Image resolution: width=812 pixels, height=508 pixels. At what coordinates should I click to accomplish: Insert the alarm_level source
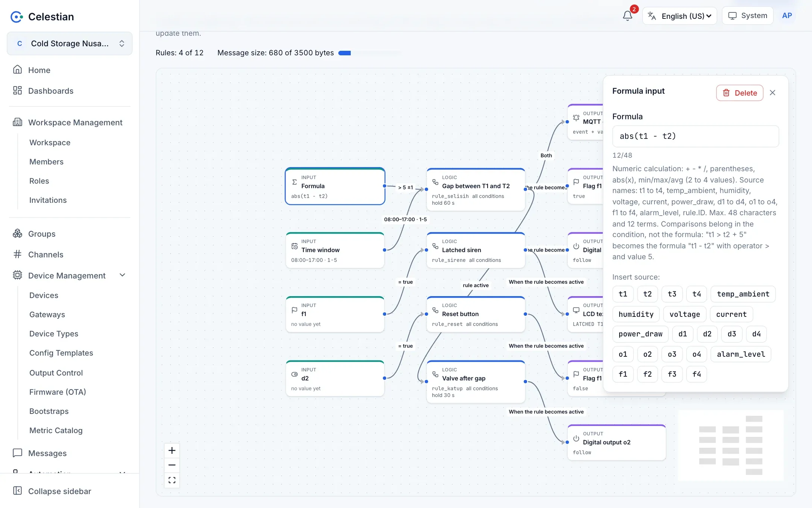coord(741,354)
